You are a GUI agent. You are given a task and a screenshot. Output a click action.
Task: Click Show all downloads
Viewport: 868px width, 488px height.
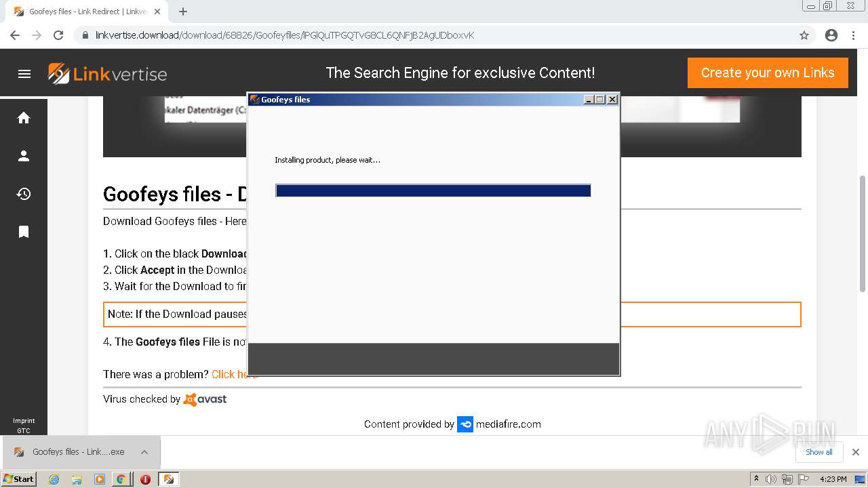pyautogui.click(x=819, y=452)
